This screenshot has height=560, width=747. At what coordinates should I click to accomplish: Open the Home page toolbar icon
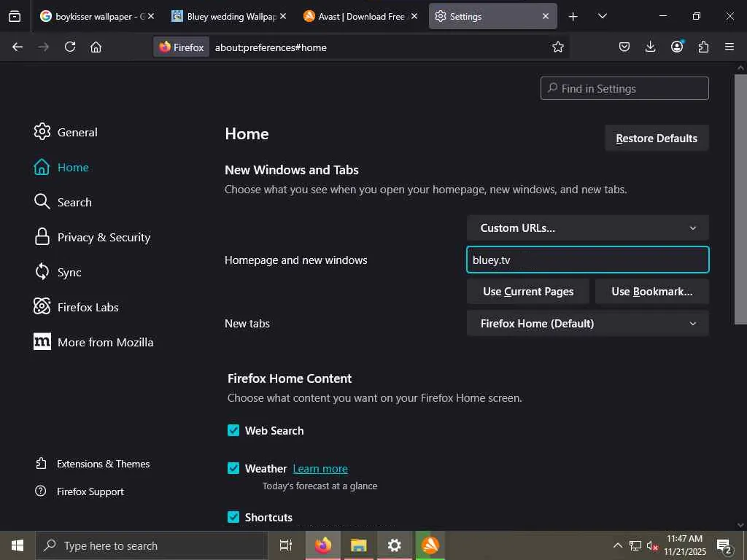pos(96,47)
